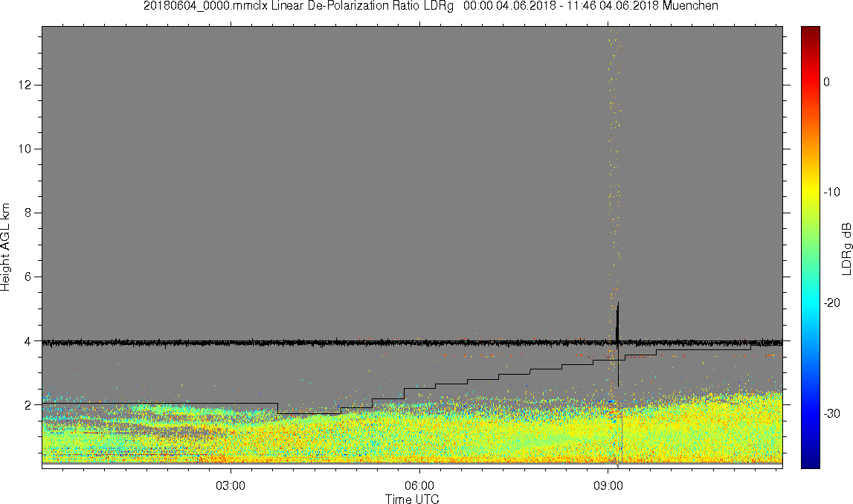Click the "03:00" time tick label
The image size is (853, 504).
pyautogui.click(x=231, y=485)
